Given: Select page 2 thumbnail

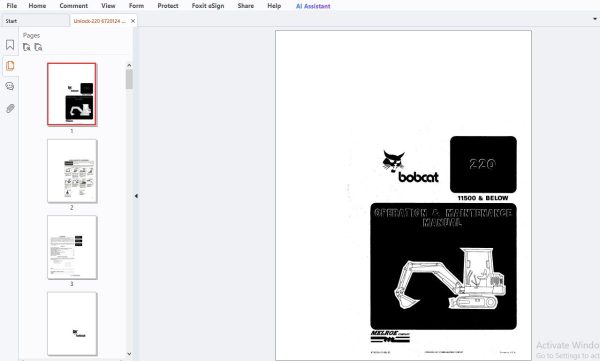Looking at the screenshot, I should tap(72, 171).
